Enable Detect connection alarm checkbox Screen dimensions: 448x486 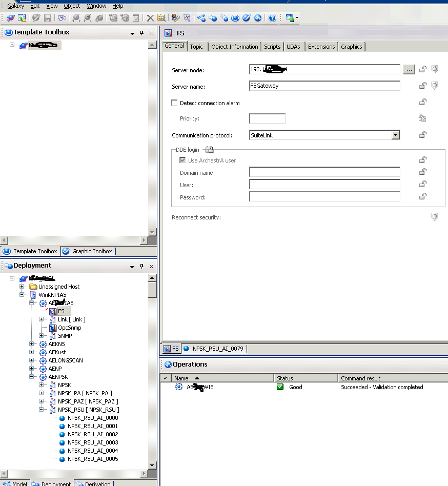click(x=175, y=103)
